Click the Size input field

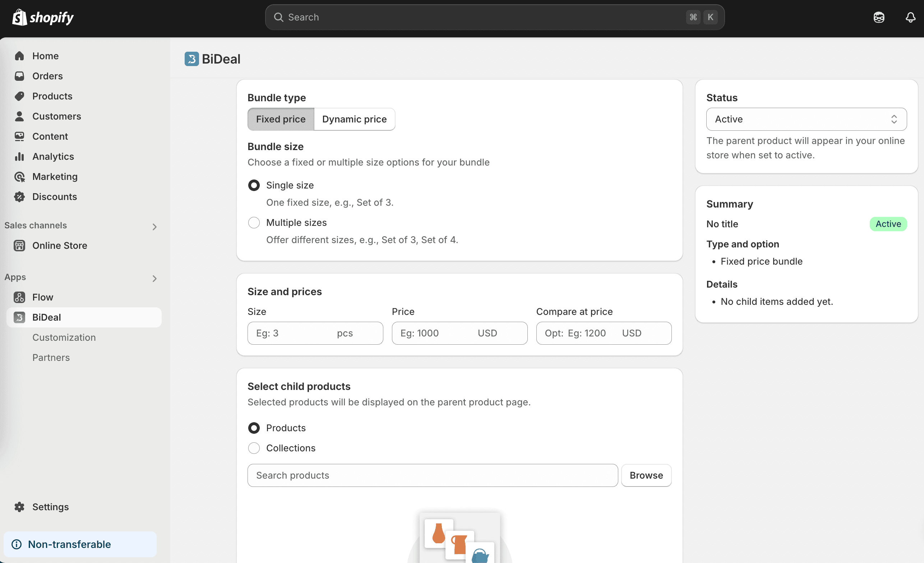tap(315, 333)
